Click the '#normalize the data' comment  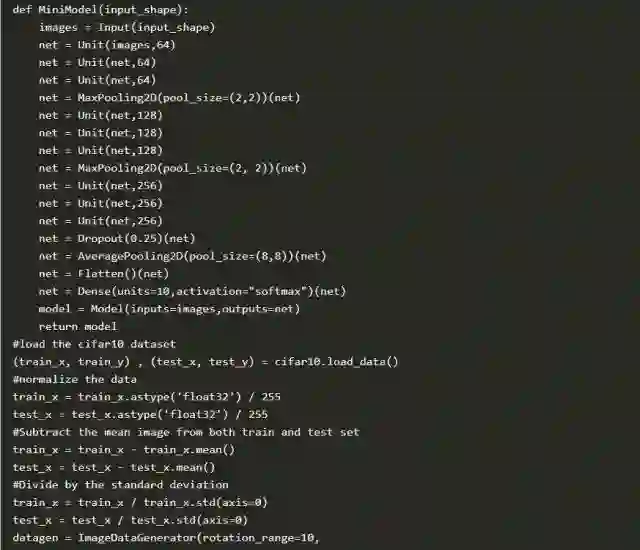[75, 379]
